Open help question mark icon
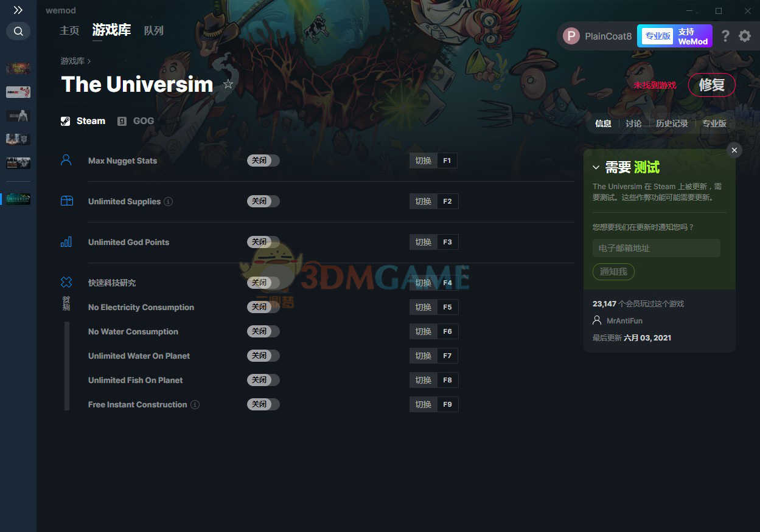 (725, 36)
